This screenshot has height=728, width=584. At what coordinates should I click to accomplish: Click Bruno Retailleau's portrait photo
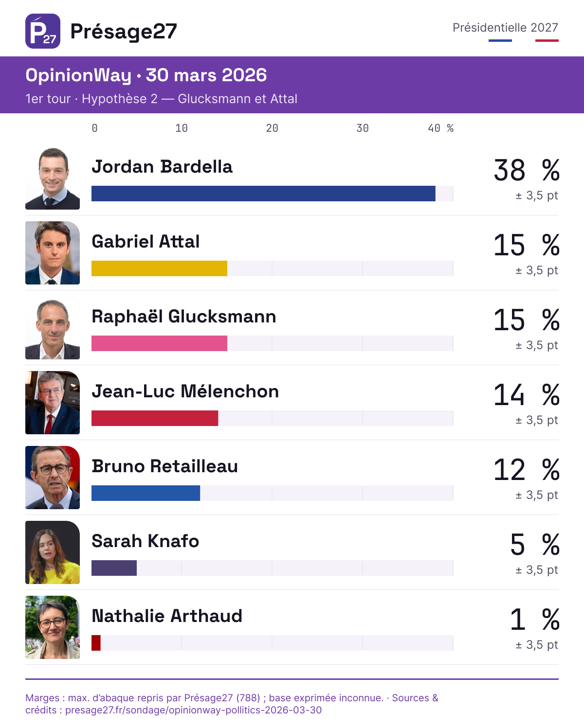click(53, 478)
